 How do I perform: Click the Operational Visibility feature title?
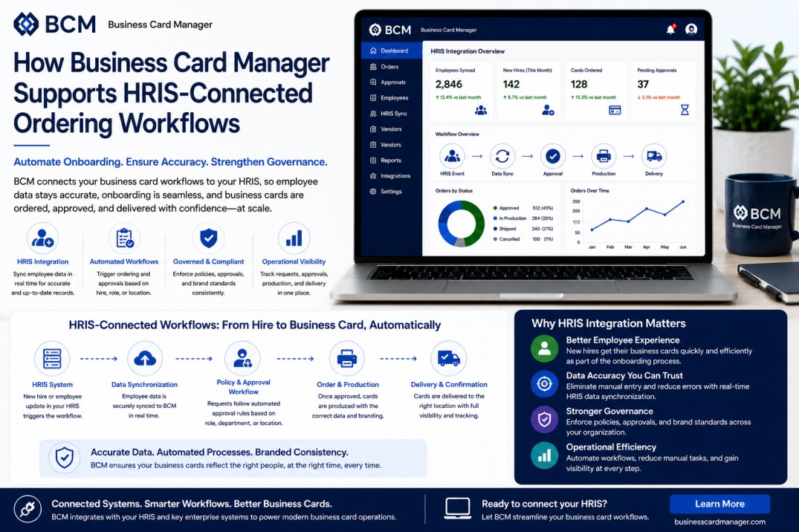[294, 262]
